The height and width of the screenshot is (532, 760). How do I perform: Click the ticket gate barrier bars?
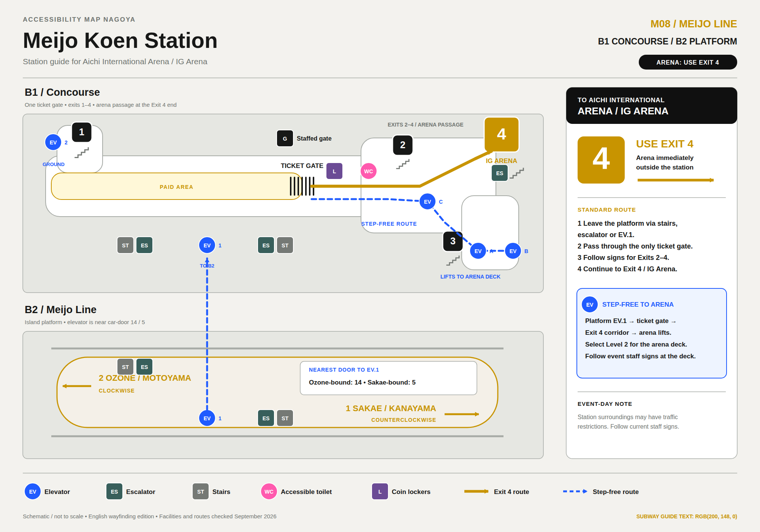[302, 186]
